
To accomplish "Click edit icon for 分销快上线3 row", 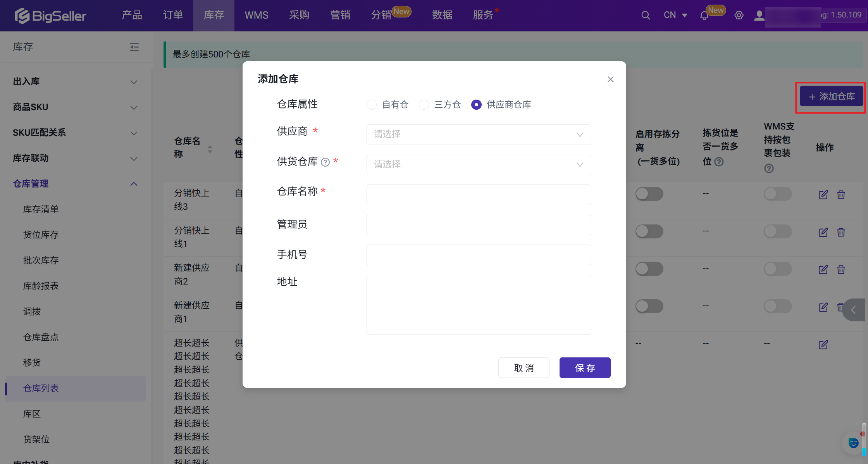I will click(x=823, y=195).
